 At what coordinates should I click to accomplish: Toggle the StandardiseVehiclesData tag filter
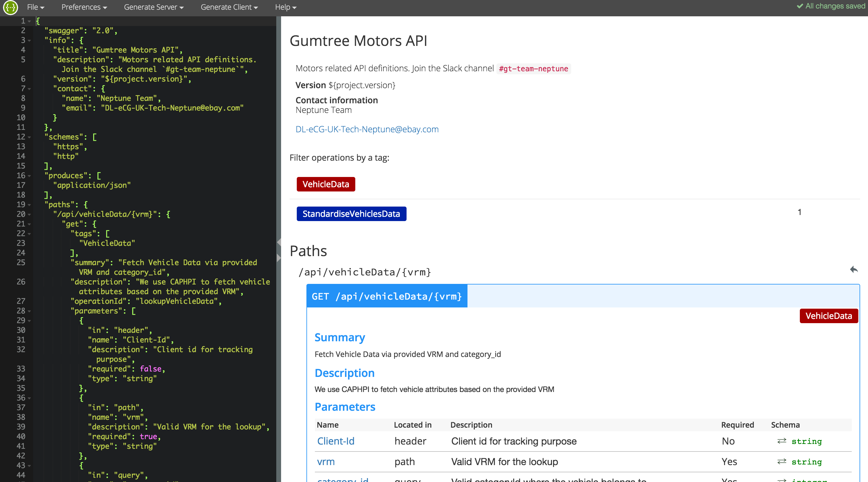tap(351, 214)
